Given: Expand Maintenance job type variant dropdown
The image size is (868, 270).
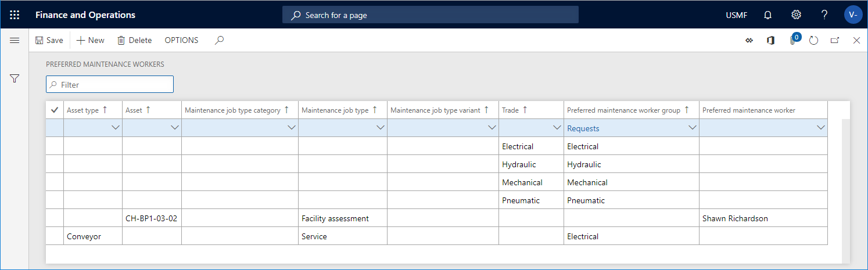Looking at the screenshot, I should (x=492, y=128).
